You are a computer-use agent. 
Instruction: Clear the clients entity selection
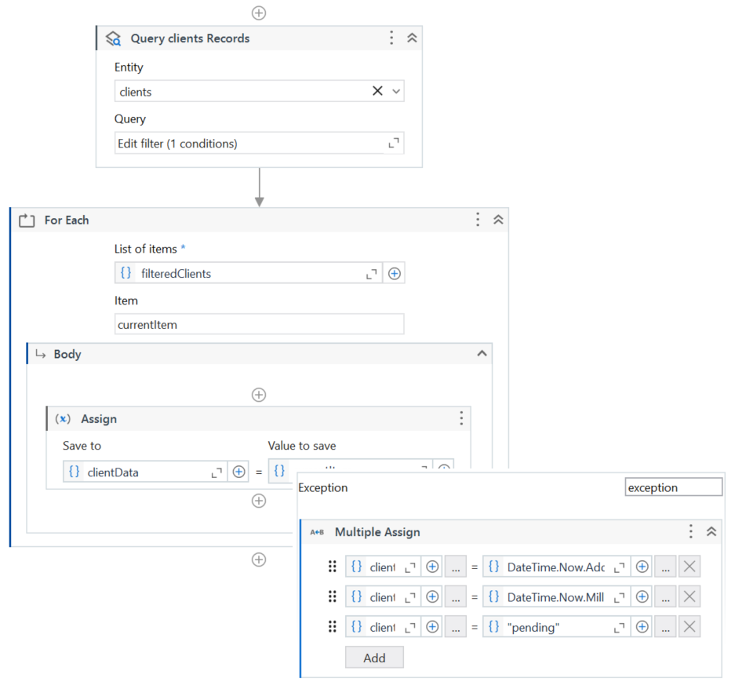pyautogui.click(x=377, y=91)
